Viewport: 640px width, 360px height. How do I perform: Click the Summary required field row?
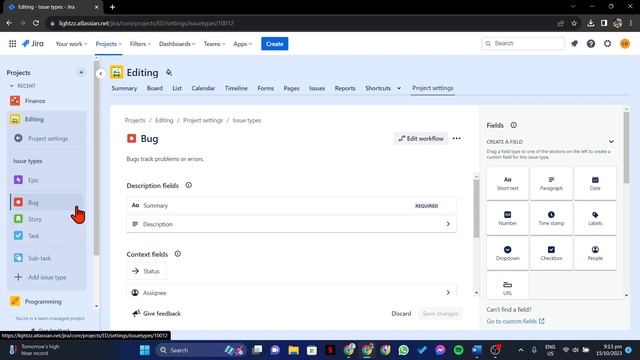[291, 206]
